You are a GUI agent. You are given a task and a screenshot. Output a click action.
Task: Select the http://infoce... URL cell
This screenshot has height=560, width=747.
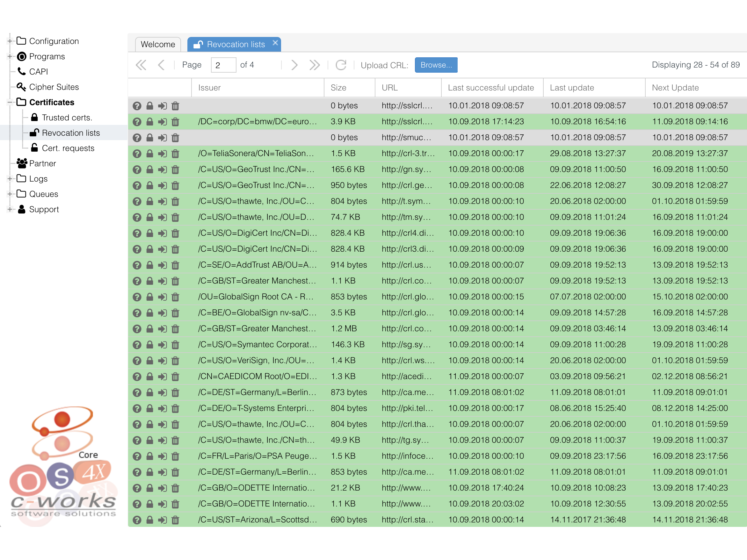[408, 456]
